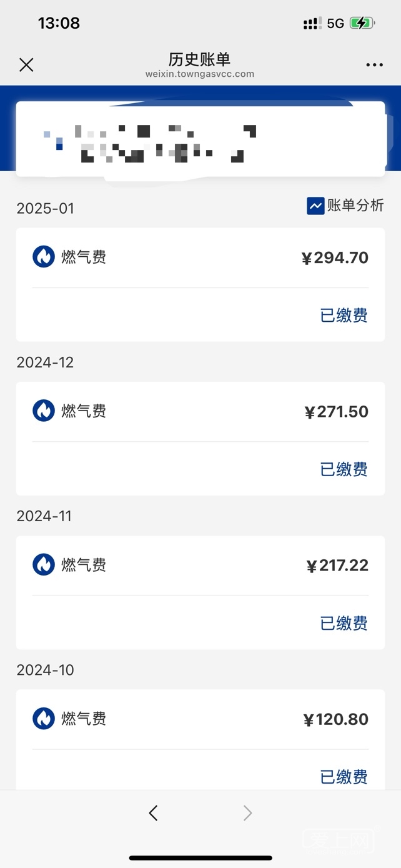401x868 pixels.
Task: Open 已缴费 status for 2024-11 bill
Action: click(344, 623)
